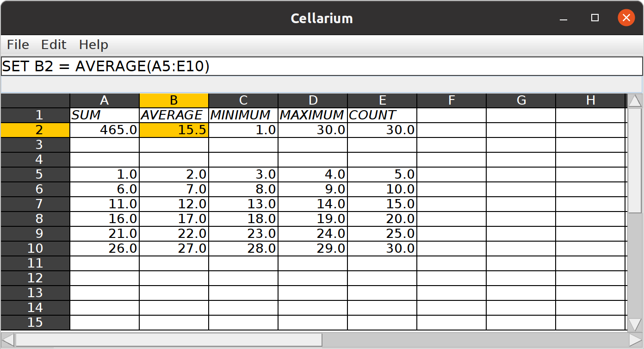This screenshot has height=349, width=644.
Task: Select the cell containing 465.0
Action: [x=105, y=130]
